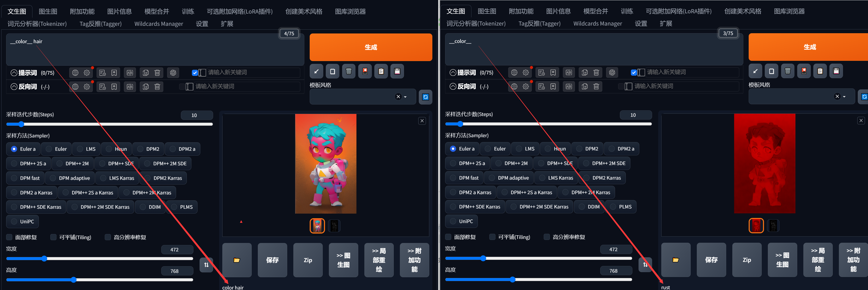Image resolution: width=868 pixels, height=290 pixels.
Task: Open the folder icon below the generated image
Action: pos(237,260)
